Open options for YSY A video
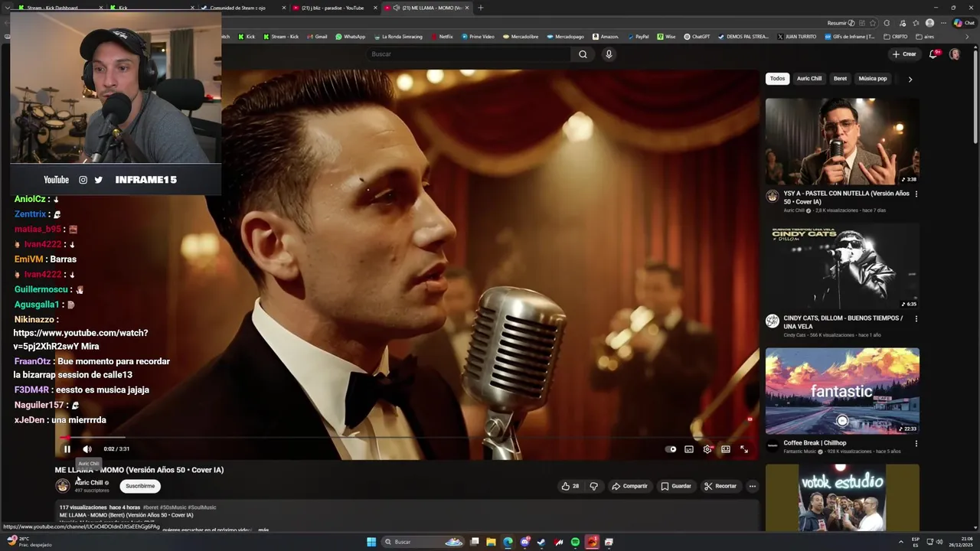Screen dimensions: 980x551 pyautogui.click(x=916, y=194)
